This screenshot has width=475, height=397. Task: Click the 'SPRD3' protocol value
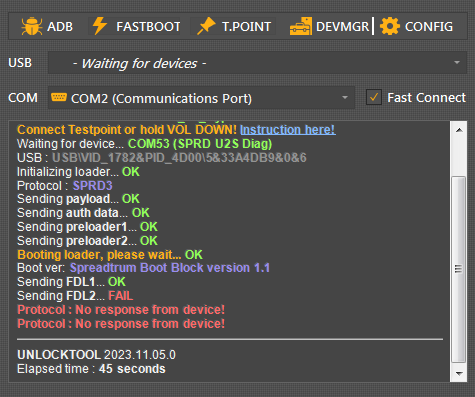pyautogui.click(x=93, y=186)
